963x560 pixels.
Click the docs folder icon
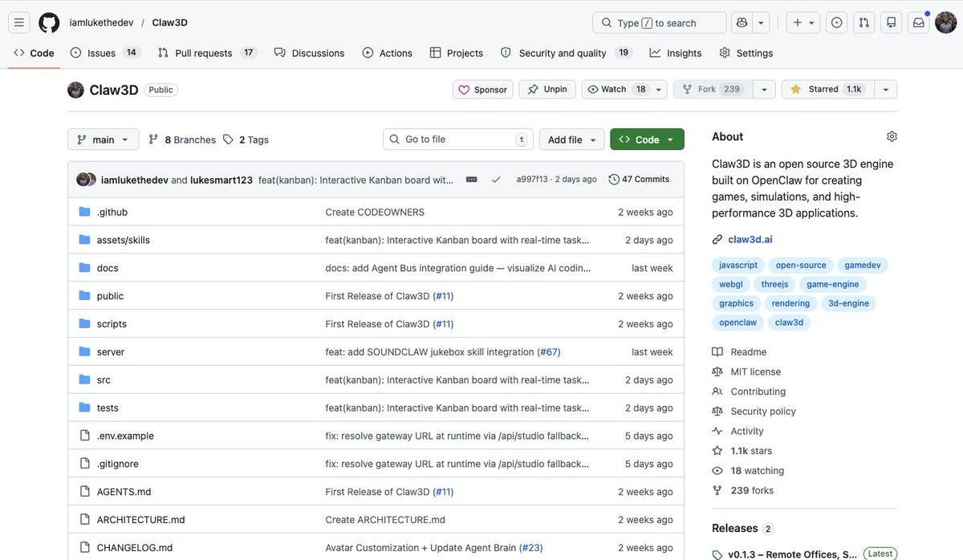[85, 268]
